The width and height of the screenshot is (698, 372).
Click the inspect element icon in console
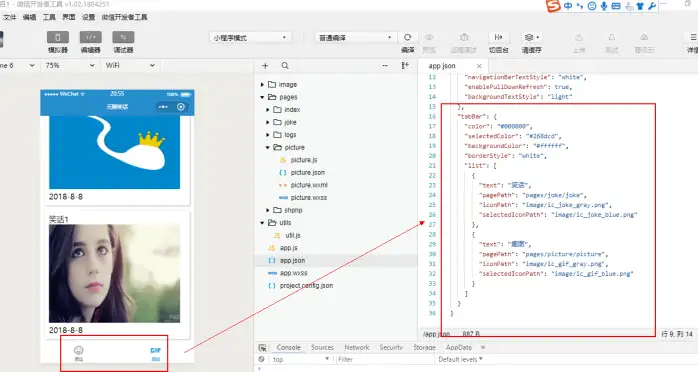coord(263,348)
